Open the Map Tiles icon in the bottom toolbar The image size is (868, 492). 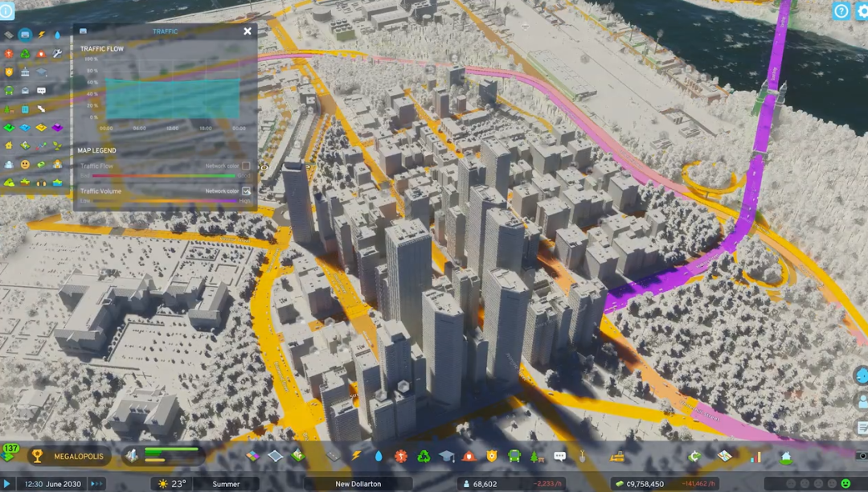click(x=725, y=456)
